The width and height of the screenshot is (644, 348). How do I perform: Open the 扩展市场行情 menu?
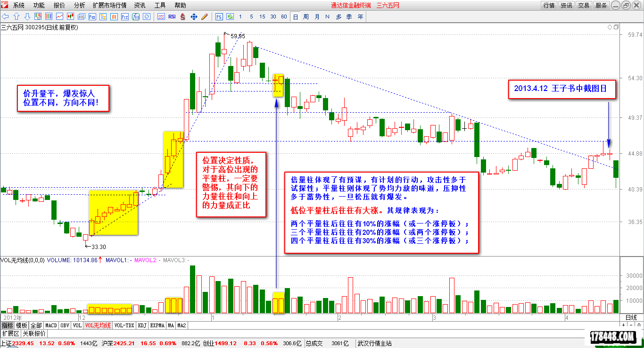[x=110, y=5]
